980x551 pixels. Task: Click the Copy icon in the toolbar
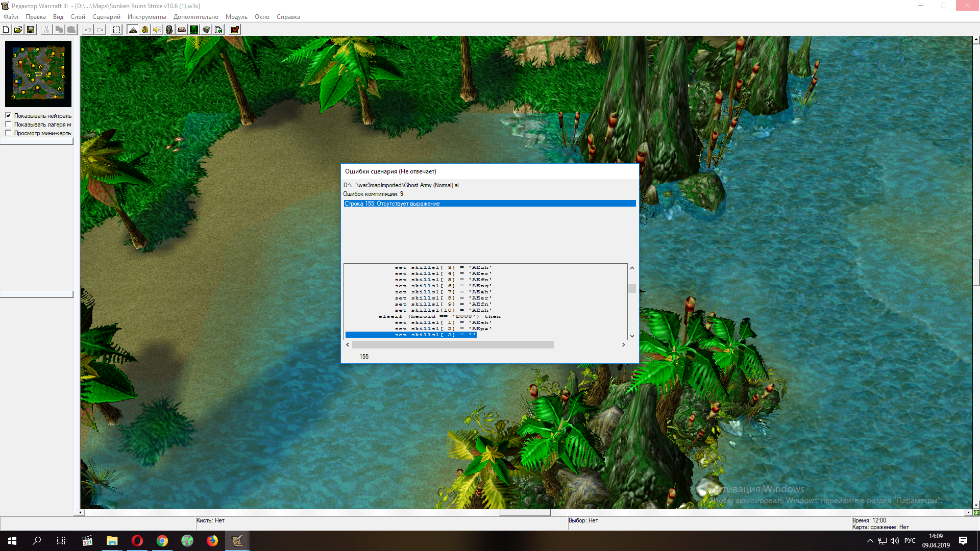(x=59, y=30)
